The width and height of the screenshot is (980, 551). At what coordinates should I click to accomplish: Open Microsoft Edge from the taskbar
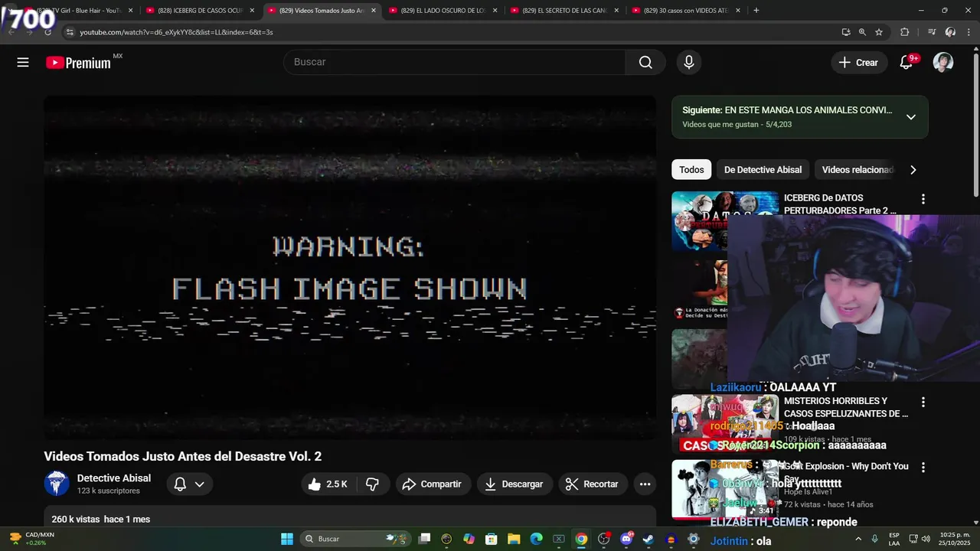pos(537,539)
